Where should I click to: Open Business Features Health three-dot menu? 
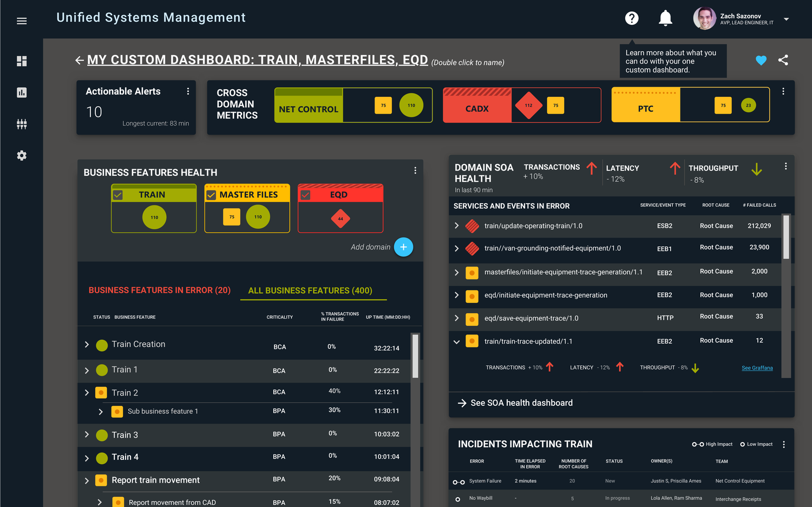tap(415, 170)
